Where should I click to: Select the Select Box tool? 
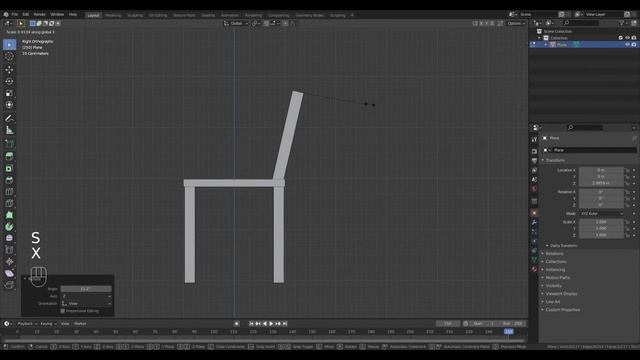pos(9,44)
